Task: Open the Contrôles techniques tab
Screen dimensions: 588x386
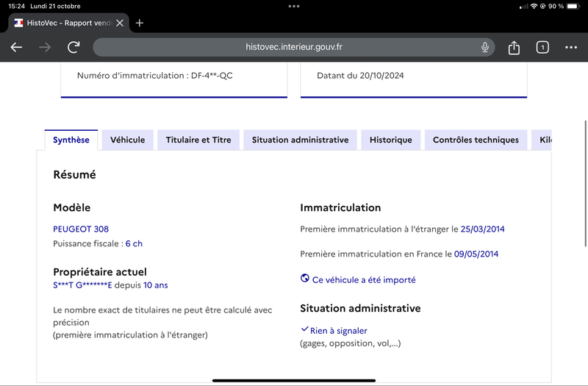Action: tap(476, 140)
